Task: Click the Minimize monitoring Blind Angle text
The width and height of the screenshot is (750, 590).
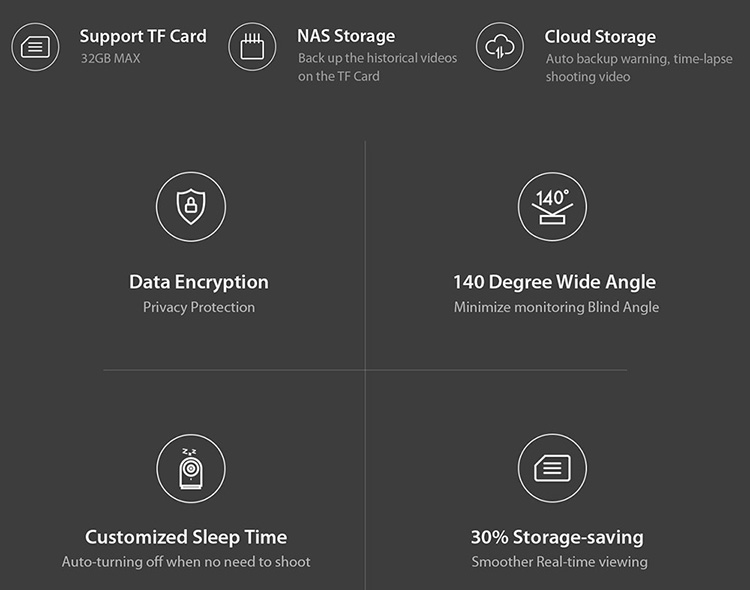Action: [556, 307]
